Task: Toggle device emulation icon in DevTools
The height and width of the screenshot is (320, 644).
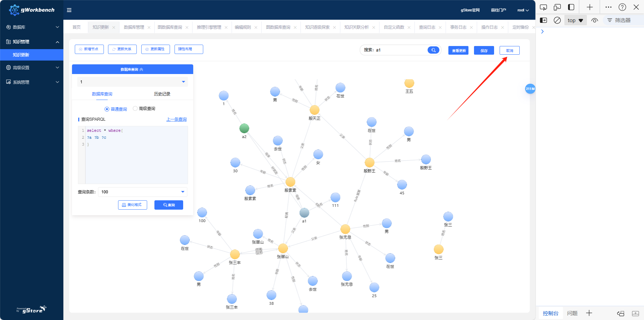Action: pos(557,7)
